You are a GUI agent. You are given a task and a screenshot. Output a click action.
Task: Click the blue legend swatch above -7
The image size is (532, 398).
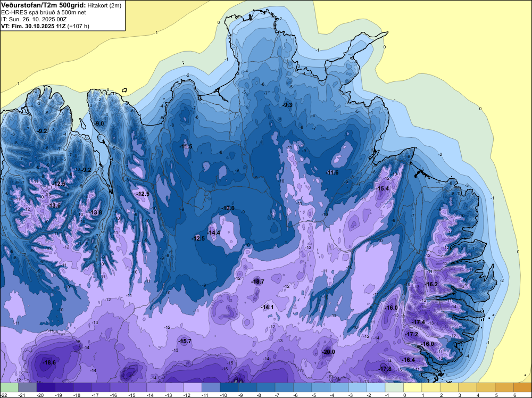pyautogui.click(x=284, y=387)
